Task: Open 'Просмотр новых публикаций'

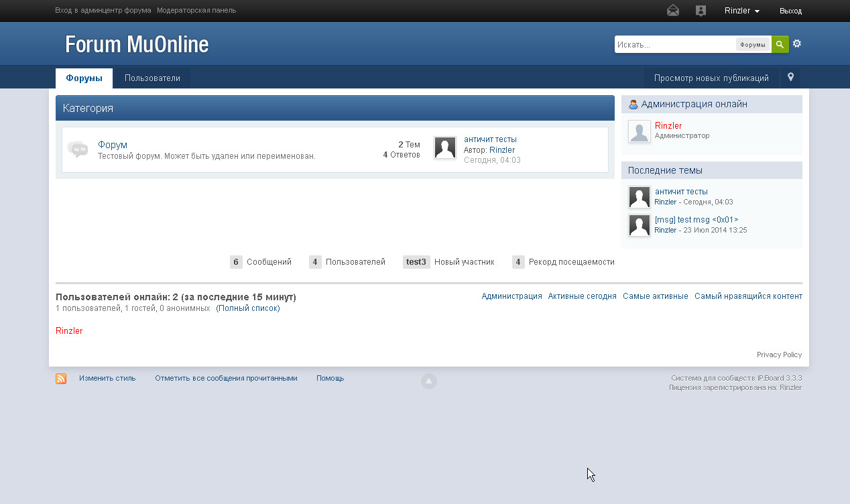Action: 711,78
